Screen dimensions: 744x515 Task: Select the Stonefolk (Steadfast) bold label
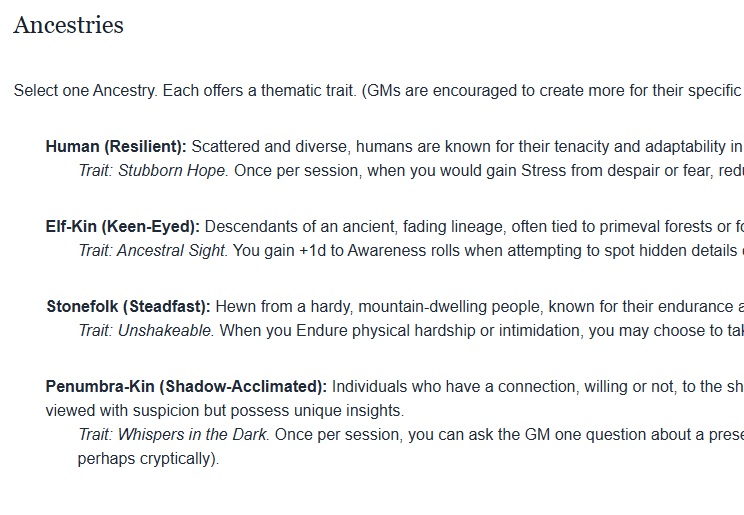(129, 307)
